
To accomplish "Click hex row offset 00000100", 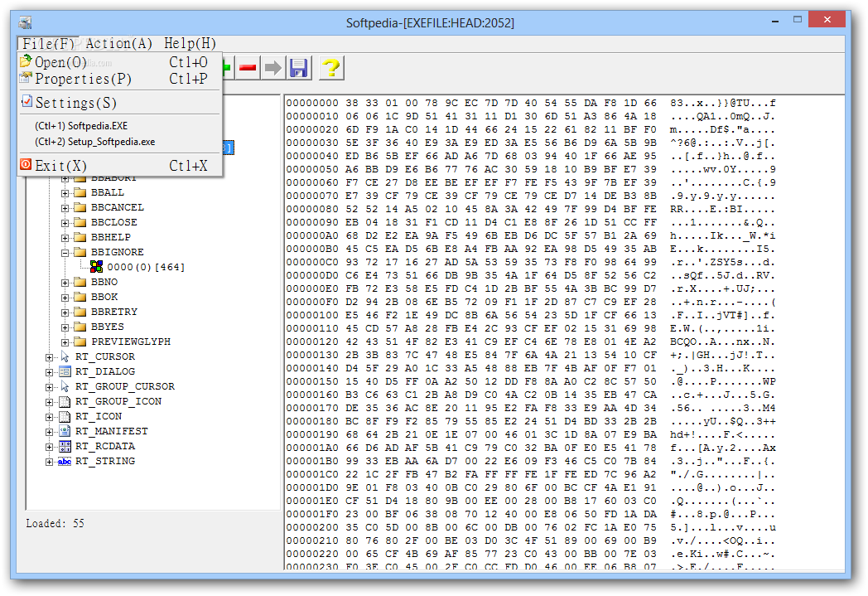I will point(312,315).
